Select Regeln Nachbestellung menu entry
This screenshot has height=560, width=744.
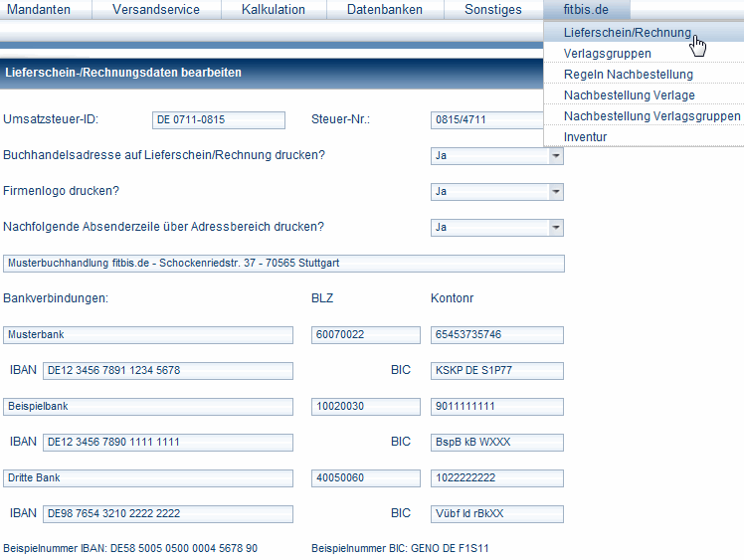pyautogui.click(x=628, y=75)
